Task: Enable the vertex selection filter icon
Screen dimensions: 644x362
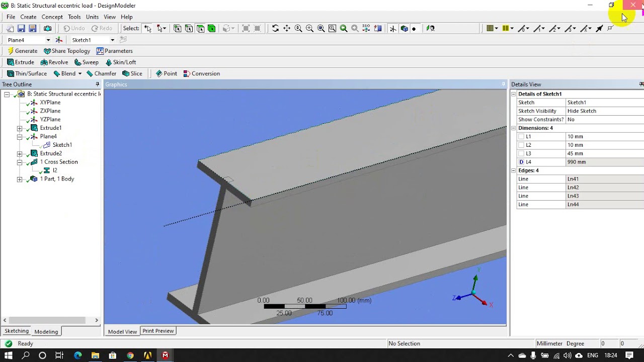Action: [x=178, y=29]
